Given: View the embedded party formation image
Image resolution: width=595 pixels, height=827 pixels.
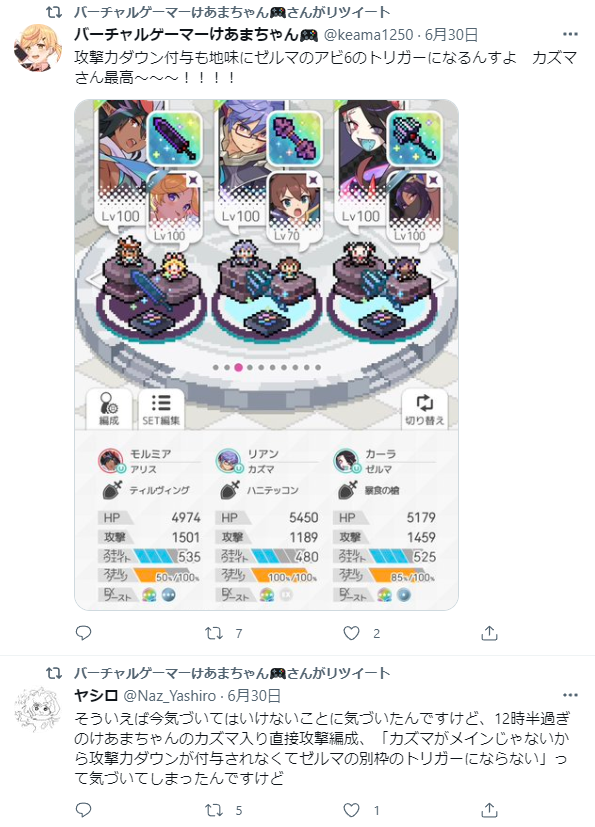Looking at the screenshot, I should (266, 354).
